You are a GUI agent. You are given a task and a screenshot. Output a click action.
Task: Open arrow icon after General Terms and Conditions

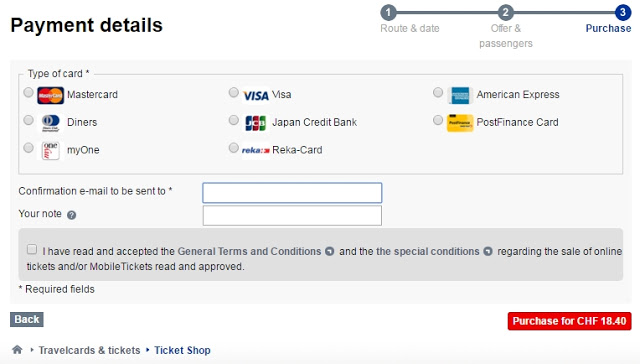click(x=329, y=252)
